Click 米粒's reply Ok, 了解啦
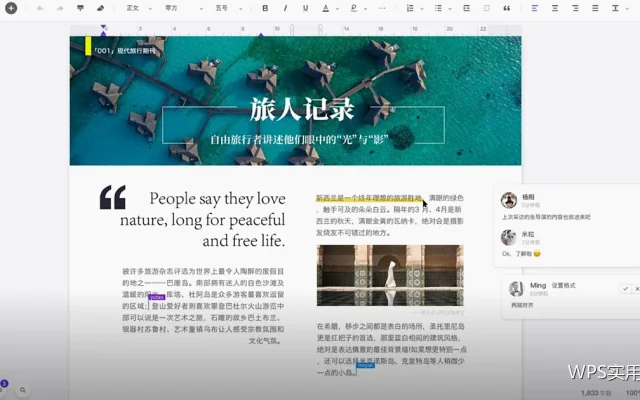The width and height of the screenshot is (640, 400). pos(521,254)
